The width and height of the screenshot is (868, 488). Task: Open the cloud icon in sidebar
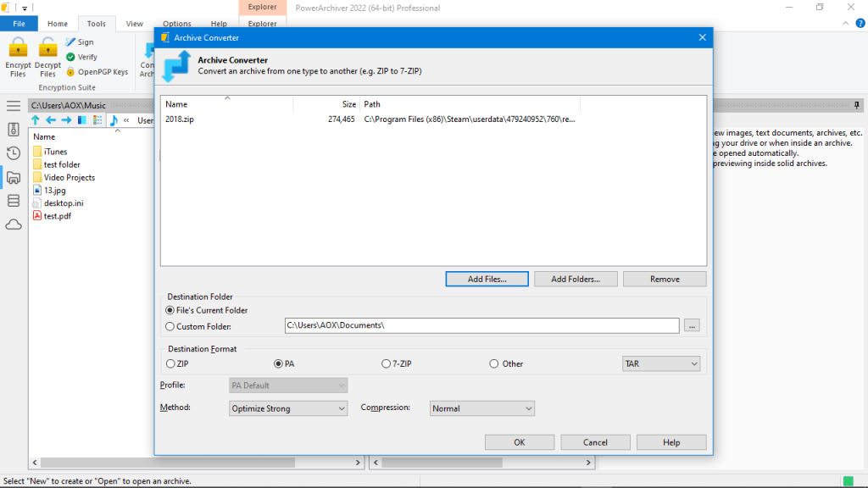(14, 225)
